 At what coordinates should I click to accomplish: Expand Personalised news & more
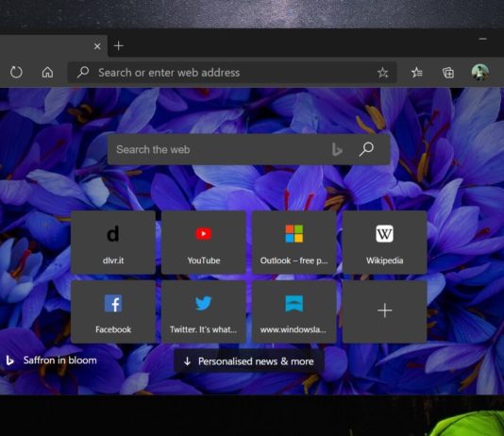249,361
